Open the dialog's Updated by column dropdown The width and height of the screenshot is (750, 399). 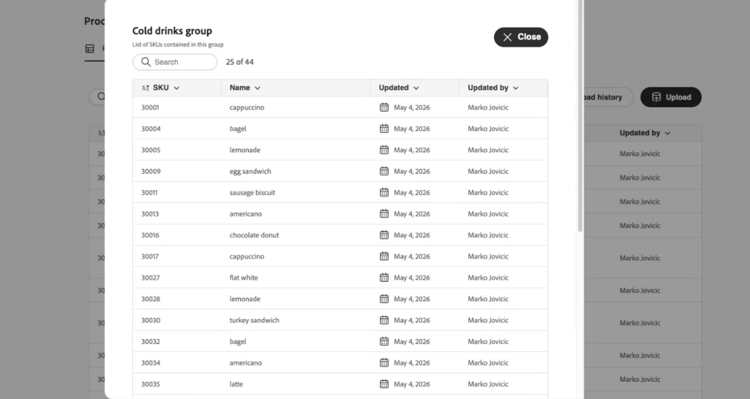pos(516,88)
